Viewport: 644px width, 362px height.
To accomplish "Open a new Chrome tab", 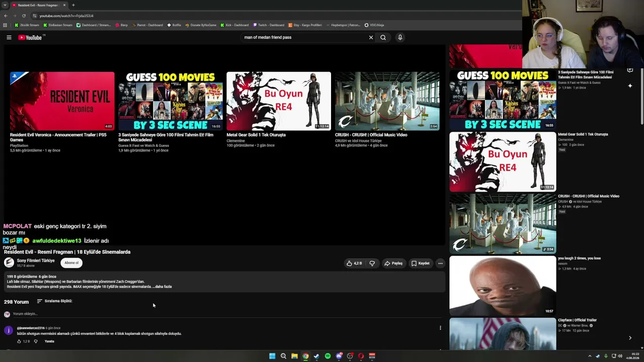I will click(x=73, y=5).
